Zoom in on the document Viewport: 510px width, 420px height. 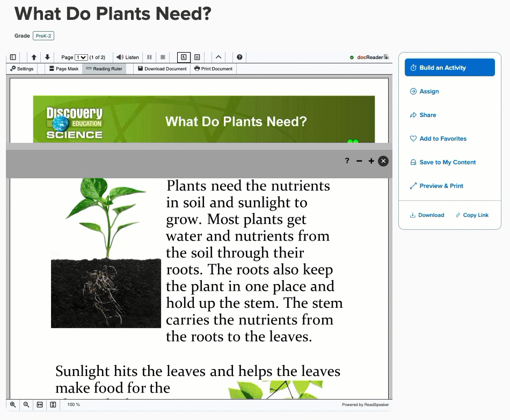click(13, 405)
